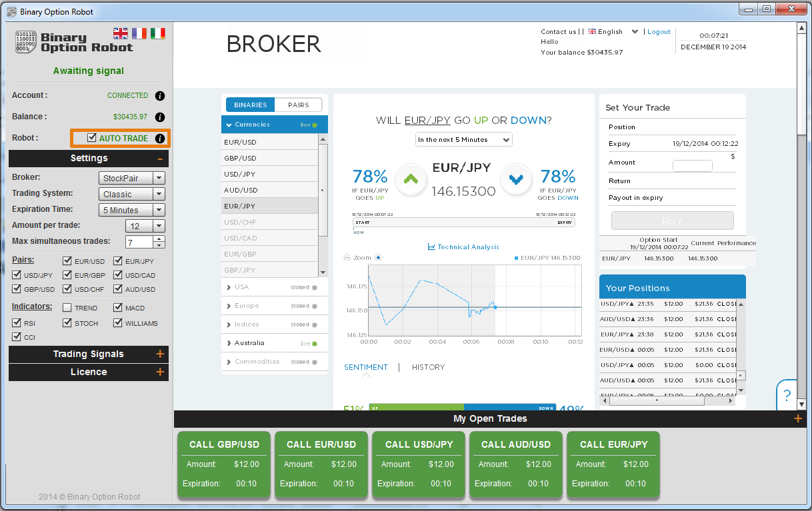The width and height of the screenshot is (812, 511).
Task: Click the Amount input field
Action: pos(693,166)
